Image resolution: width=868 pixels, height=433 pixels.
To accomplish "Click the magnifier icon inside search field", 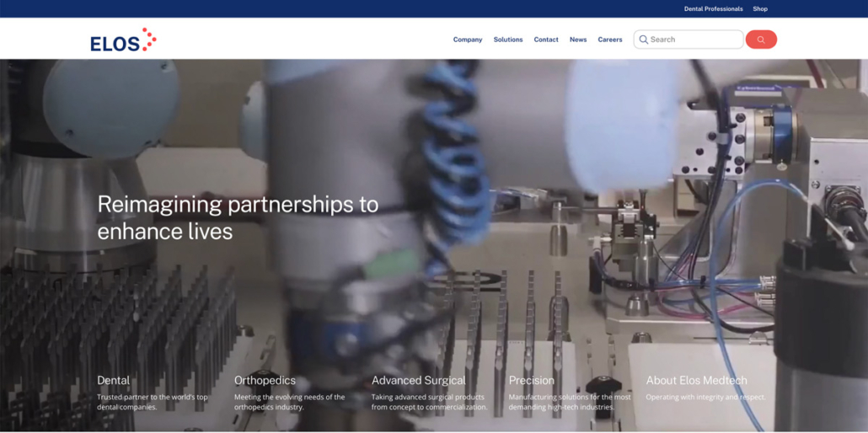I will click(x=644, y=40).
